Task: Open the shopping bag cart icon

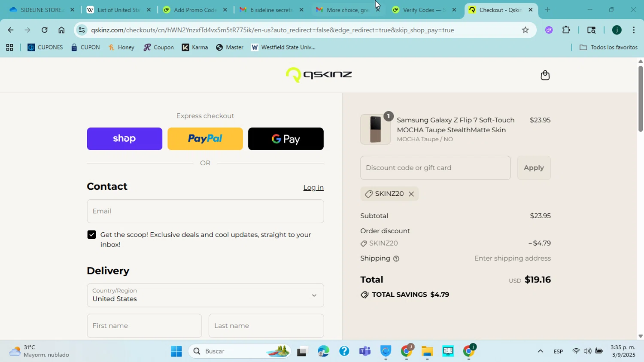Action: click(545, 75)
